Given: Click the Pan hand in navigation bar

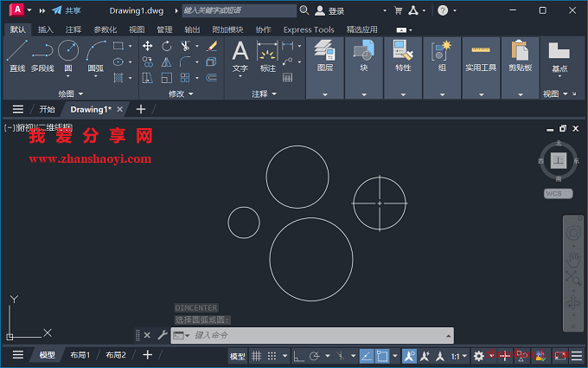Looking at the screenshot, I should (x=573, y=261).
